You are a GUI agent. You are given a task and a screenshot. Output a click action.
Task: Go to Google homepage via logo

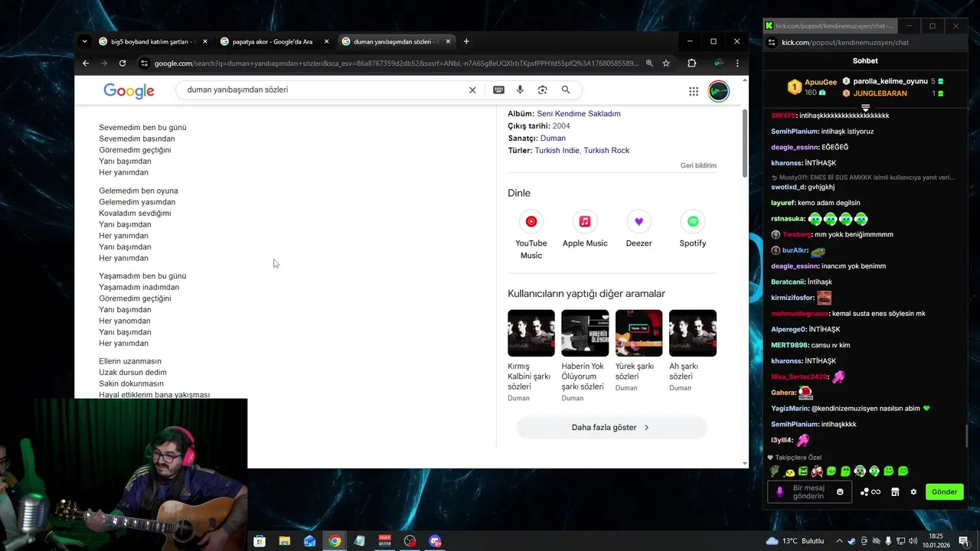click(x=129, y=91)
